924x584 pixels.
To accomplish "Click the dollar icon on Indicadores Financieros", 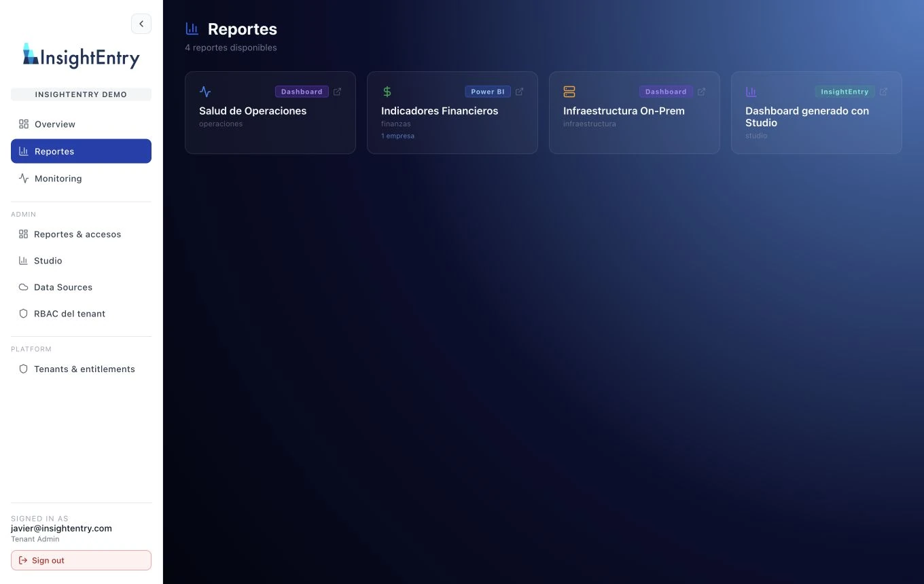I will pos(387,92).
